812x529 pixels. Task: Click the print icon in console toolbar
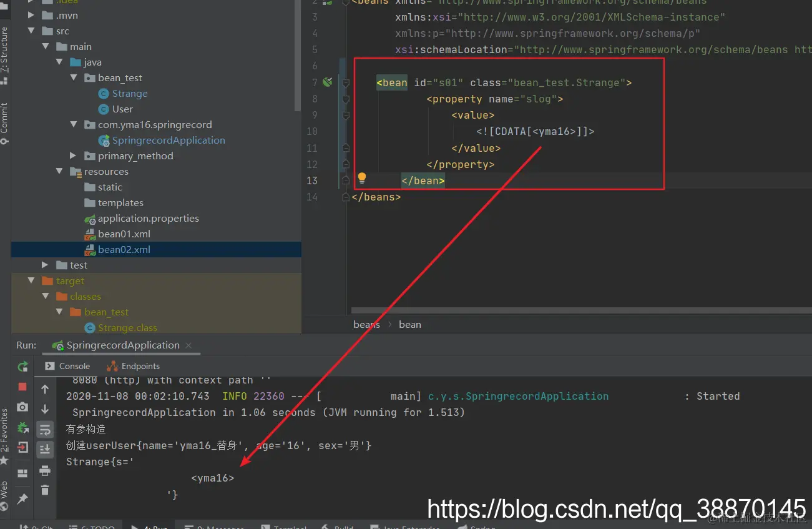point(45,470)
